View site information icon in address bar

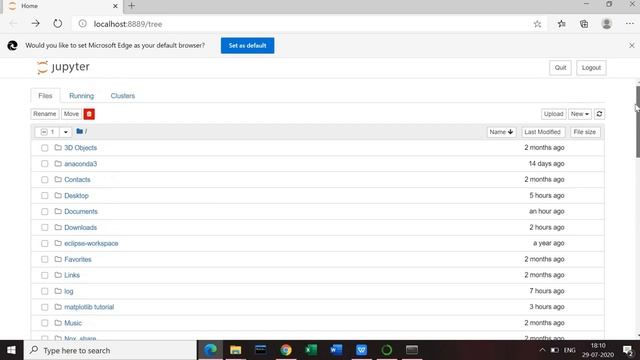(82, 24)
